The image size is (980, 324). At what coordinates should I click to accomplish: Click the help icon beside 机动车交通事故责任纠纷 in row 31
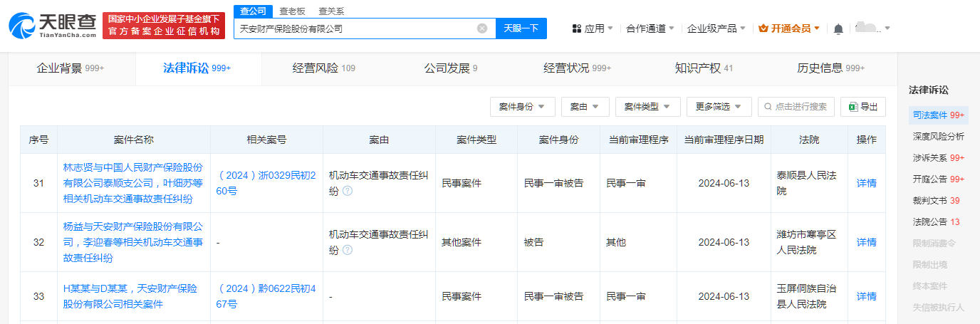(348, 191)
